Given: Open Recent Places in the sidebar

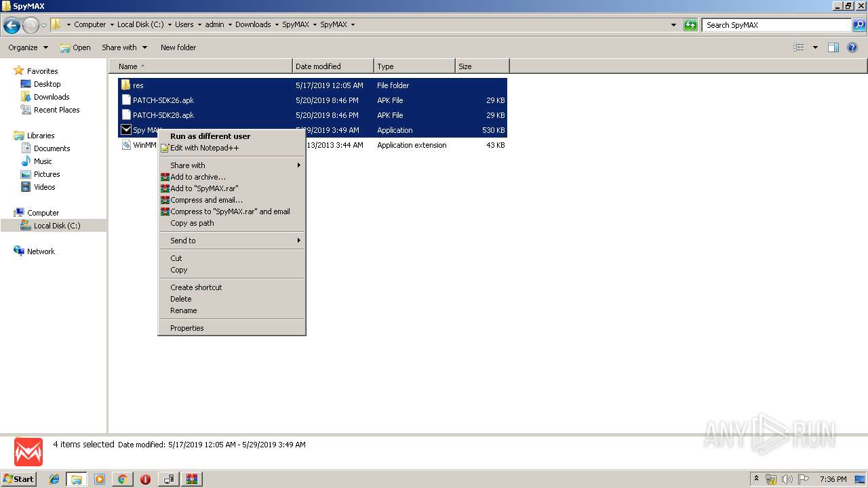Looking at the screenshot, I should pos(50,110).
